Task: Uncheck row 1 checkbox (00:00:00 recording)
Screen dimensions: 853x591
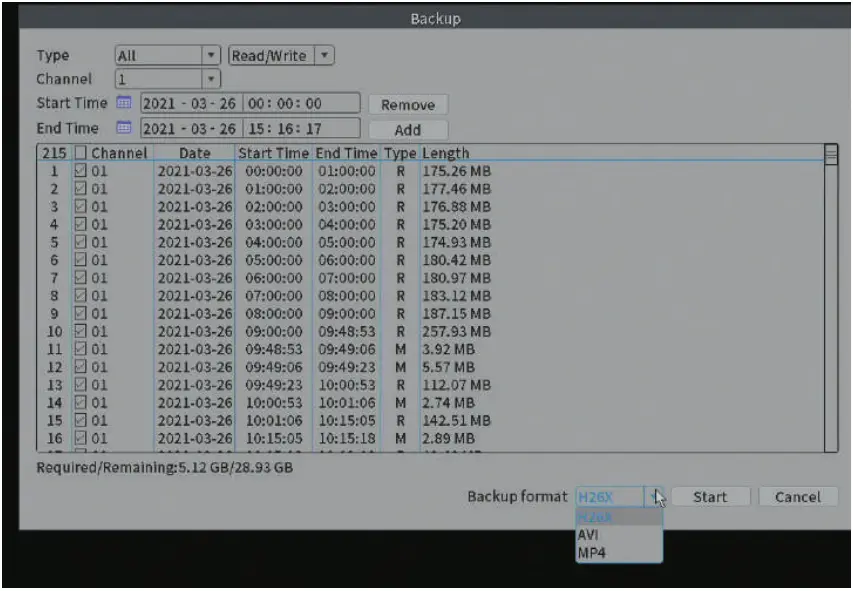Action: pos(81,171)
